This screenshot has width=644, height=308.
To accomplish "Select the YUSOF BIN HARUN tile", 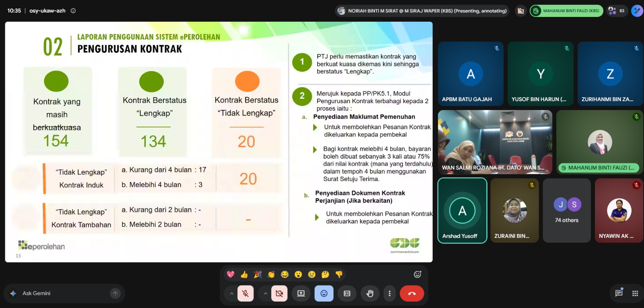I will 541,74.
